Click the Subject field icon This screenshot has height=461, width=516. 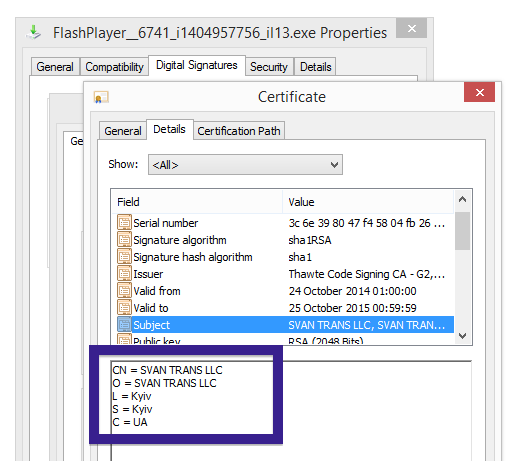click(x=124, y=325)
